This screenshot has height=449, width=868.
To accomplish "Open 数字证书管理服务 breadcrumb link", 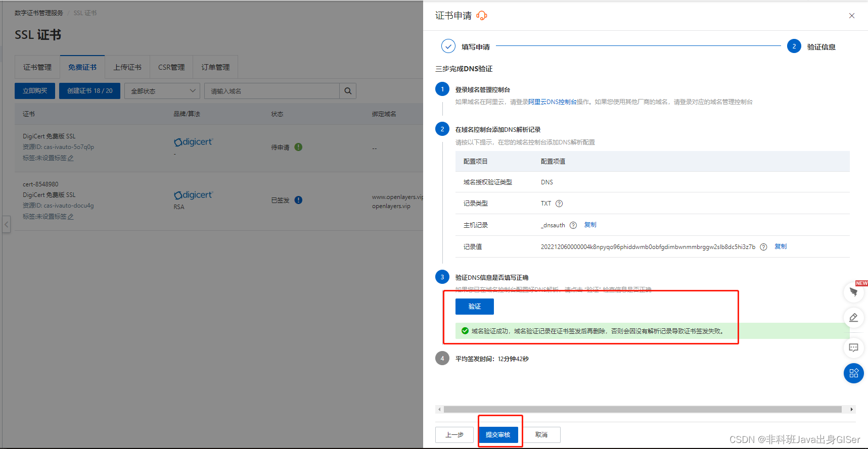I will click(39, 13).
